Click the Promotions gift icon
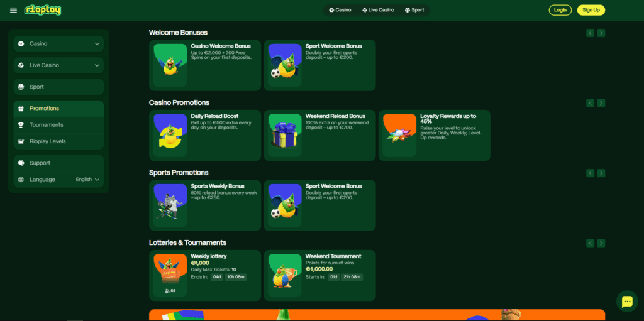This screenshot has height=321, width=644. point(21,109)
